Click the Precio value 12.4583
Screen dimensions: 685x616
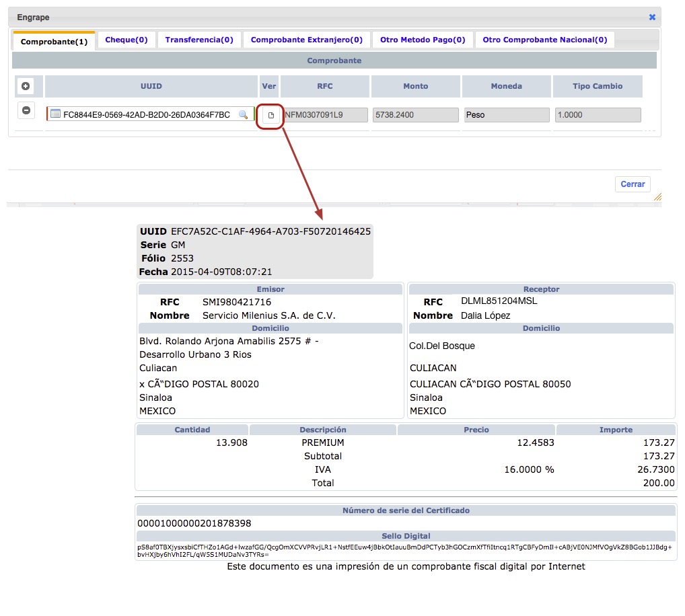pyautogui.click(x=536, y=442)
